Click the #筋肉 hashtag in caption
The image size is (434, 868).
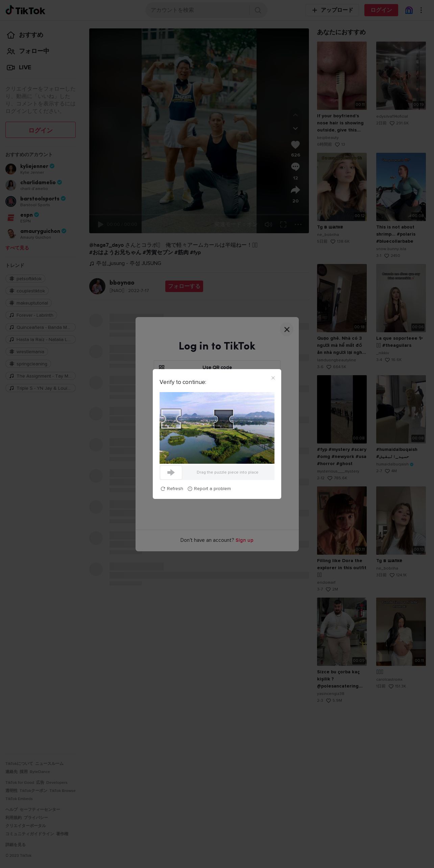click(182, 252)
